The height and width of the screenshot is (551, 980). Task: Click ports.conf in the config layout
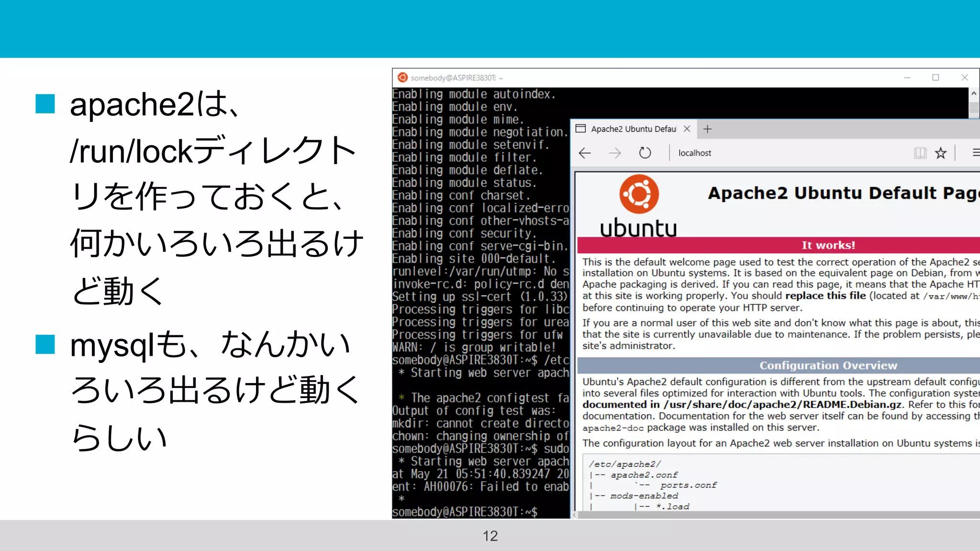[x=689, y=485]
